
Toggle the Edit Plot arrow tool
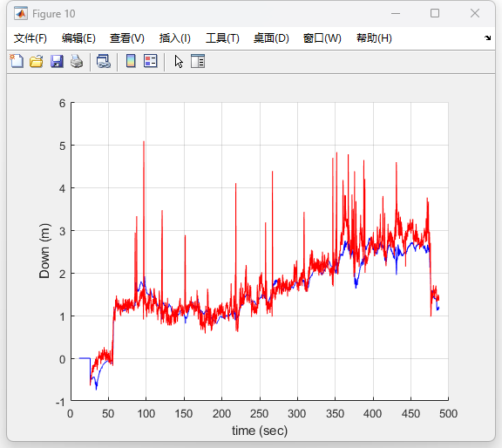coord(179,62)
